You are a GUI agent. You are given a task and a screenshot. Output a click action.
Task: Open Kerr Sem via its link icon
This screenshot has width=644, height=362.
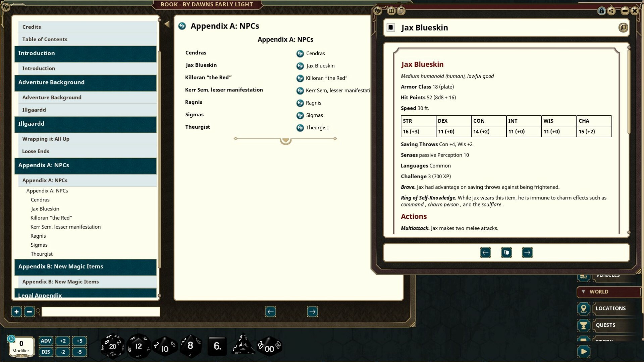point(300,90)
